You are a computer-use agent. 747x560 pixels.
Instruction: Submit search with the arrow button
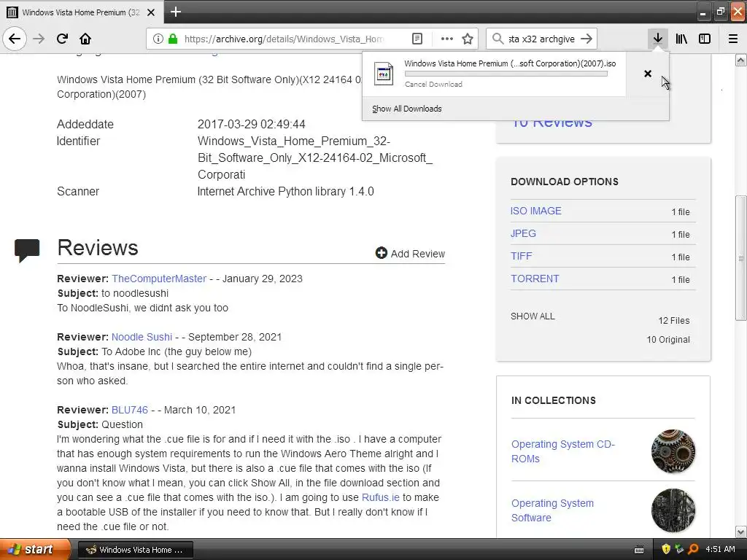click(587, 39)
